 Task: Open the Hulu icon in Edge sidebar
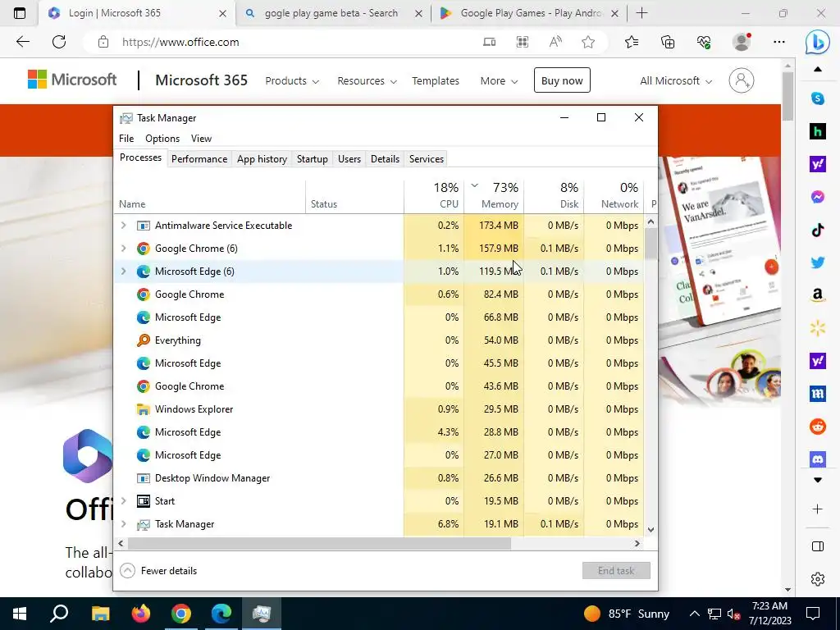pyautogui.click(x=818, y=131)
